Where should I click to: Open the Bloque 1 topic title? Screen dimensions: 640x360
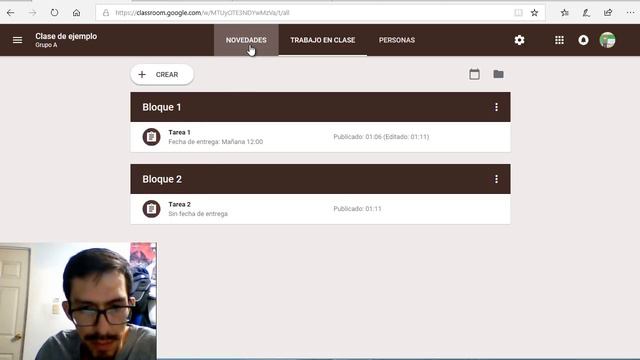162,107
